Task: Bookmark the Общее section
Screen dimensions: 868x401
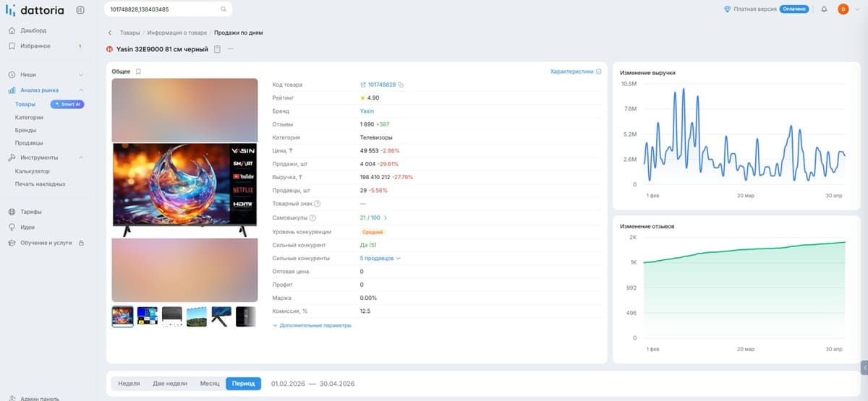Action: (x=138, y=72)
